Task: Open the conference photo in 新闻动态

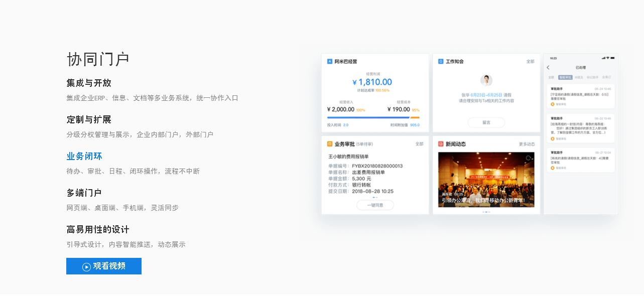Action: pyautogui.click(x=486, y=180)
